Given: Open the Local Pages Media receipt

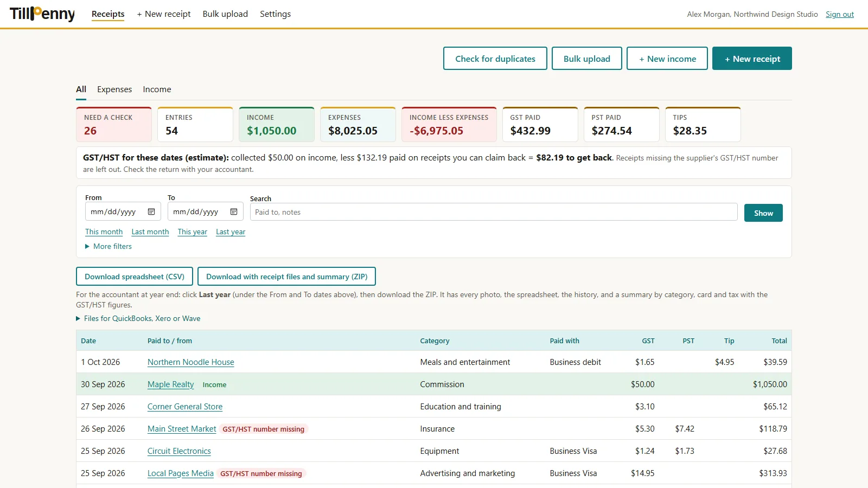Looking at the screenshot, I should click(181, 473).
